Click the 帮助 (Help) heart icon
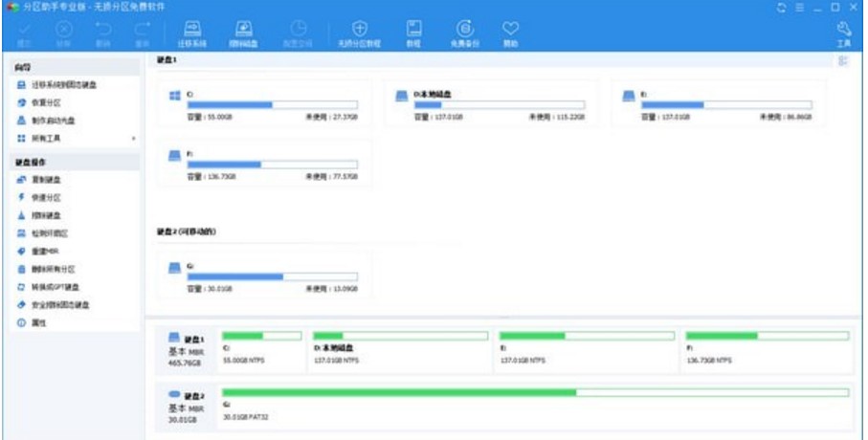The height and width of the screenshot is (440, 868). click(510, 34)
